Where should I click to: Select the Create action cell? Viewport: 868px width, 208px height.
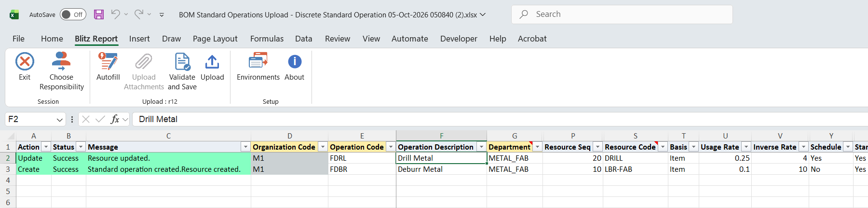(34, 169)
